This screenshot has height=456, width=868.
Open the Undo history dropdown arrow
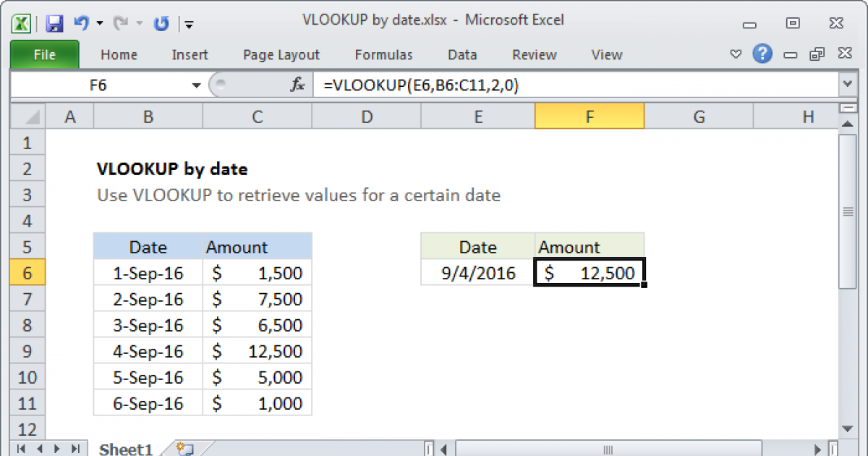point(99,24)
